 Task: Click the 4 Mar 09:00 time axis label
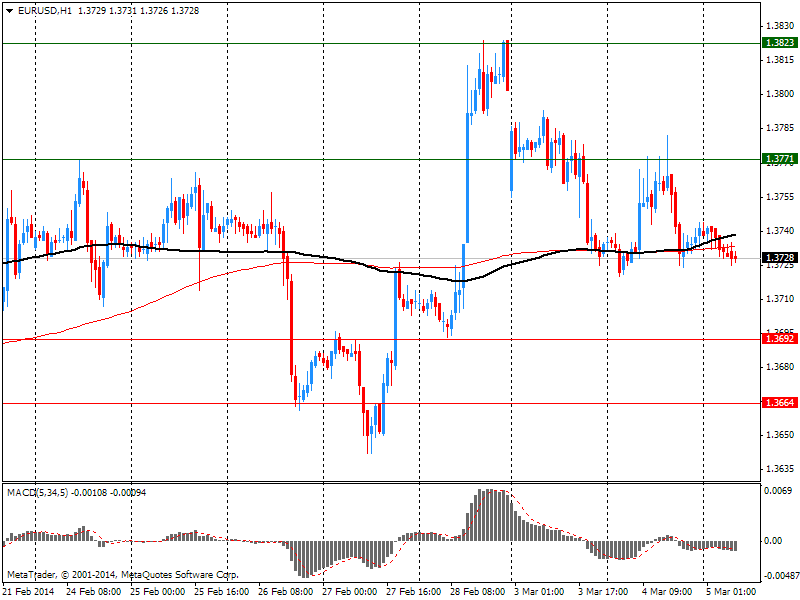(x=667, y=591)
